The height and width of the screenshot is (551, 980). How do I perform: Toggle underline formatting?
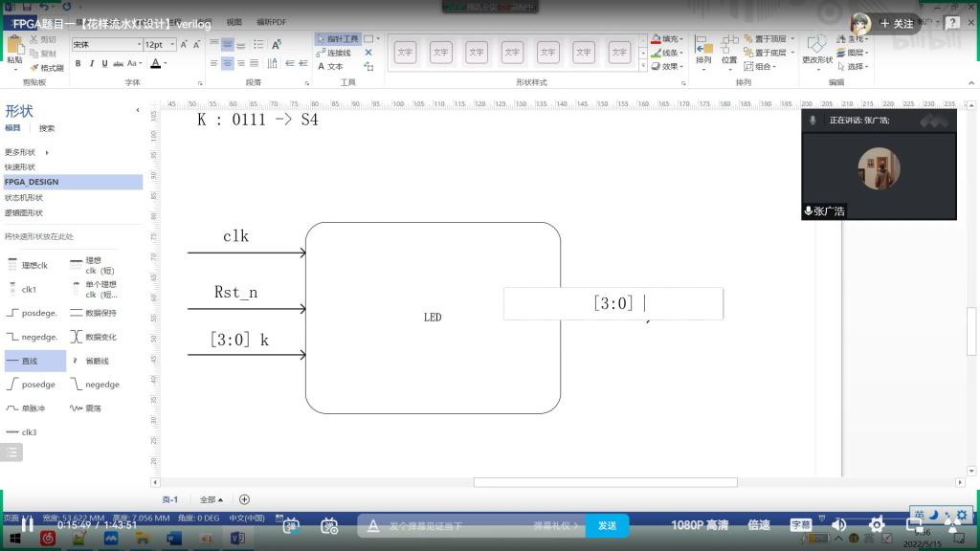103,64
